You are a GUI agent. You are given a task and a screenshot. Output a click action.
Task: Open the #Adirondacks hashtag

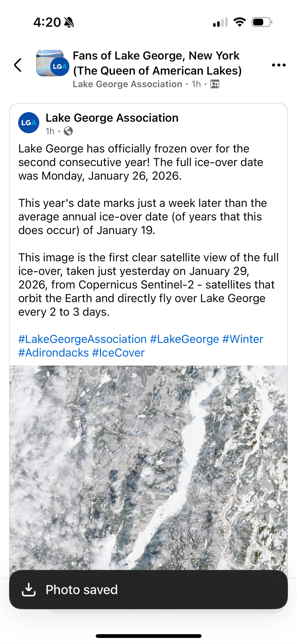(53, 353)
